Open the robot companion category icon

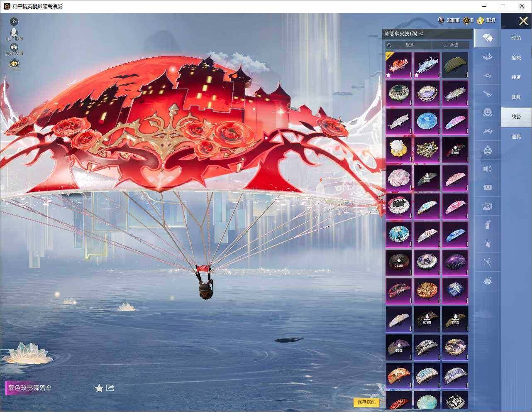click(488, 150)
